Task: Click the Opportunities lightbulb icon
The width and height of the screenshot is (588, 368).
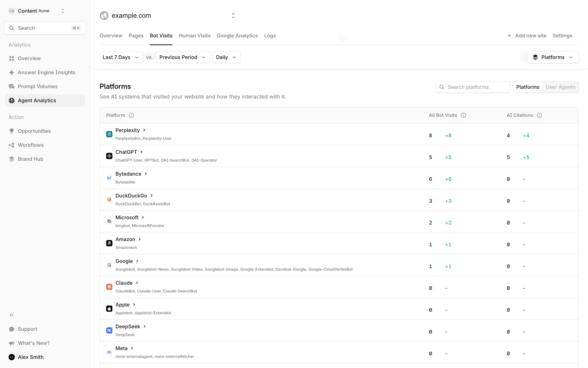Action: click(x=12, y=131)
